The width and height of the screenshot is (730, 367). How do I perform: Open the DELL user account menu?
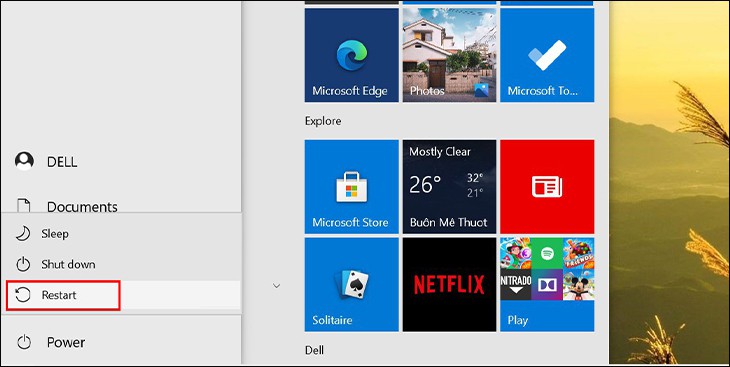coord(121,162)
